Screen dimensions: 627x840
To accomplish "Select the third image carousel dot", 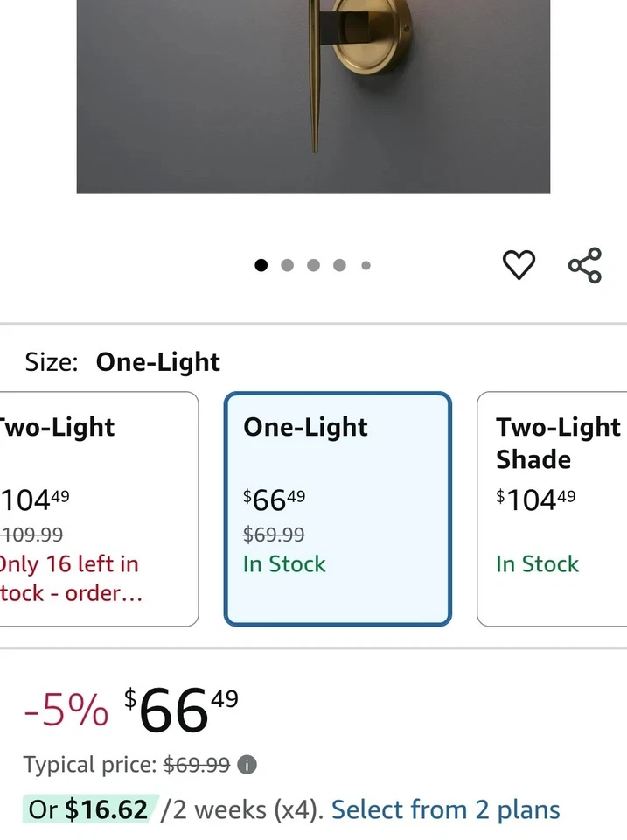I will (x=313, y=265).
